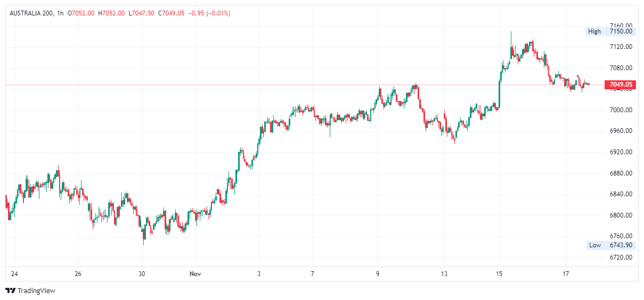Click the 6800.00 price axis label
The image size is (644, 300).
(621, 215)
